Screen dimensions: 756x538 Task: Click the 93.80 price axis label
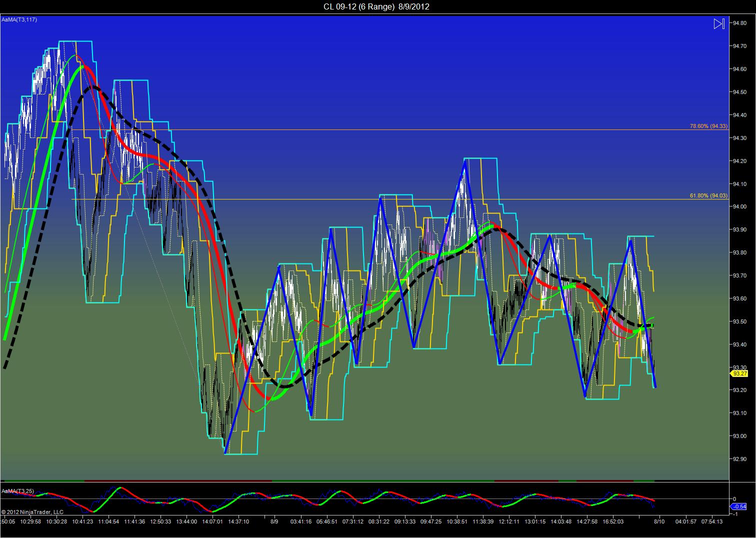pyautogui.click(x=740, y=252)
